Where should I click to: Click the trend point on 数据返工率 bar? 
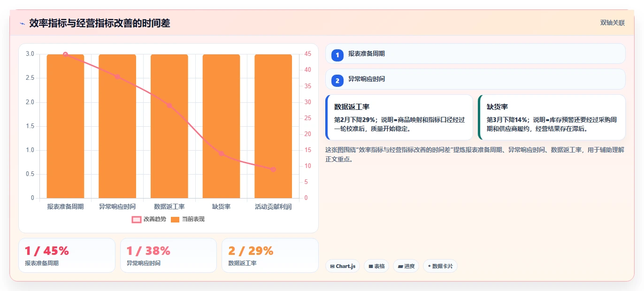click(169, 106)
